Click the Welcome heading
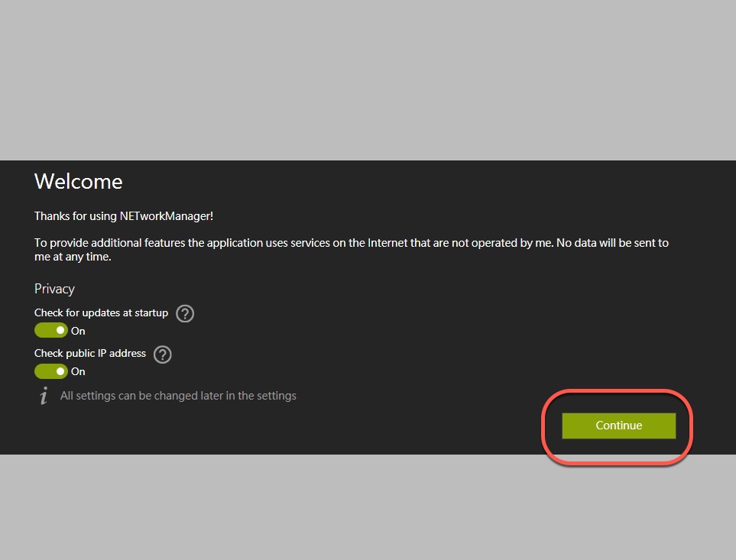736x560 pixels. 79,182
